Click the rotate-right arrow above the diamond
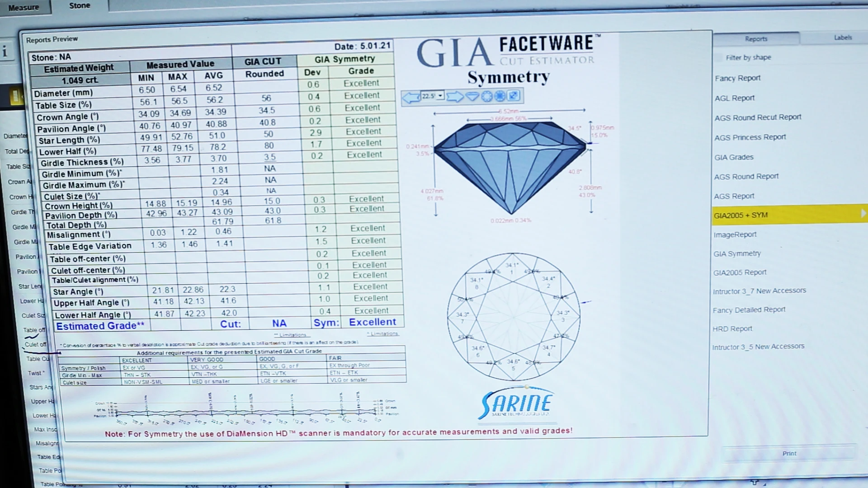Screen dimensions: 868x488 coord(455,97)
